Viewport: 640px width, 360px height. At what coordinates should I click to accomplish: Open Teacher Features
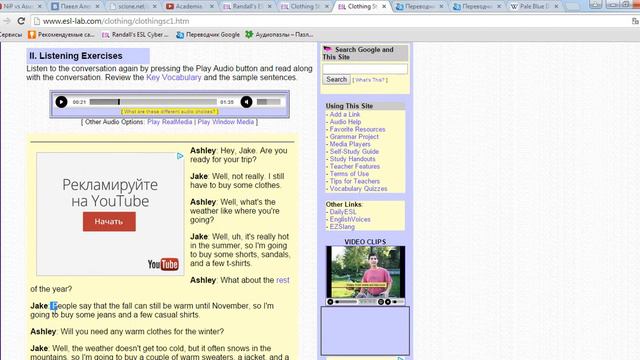click(x=355, y=166)
